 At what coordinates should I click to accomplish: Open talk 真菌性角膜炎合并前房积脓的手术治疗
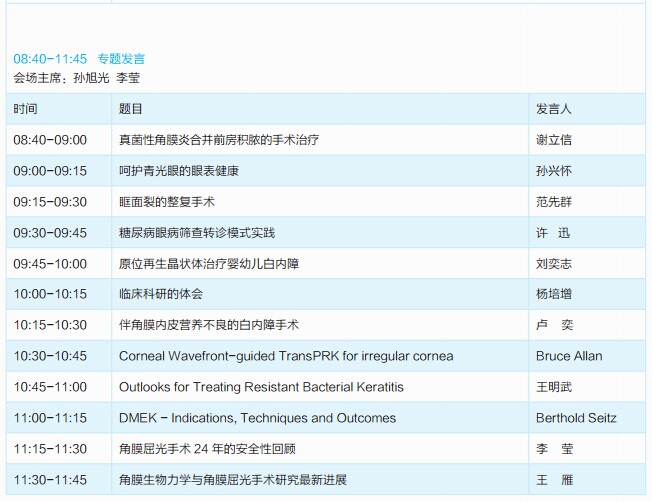tap(218, 140)
